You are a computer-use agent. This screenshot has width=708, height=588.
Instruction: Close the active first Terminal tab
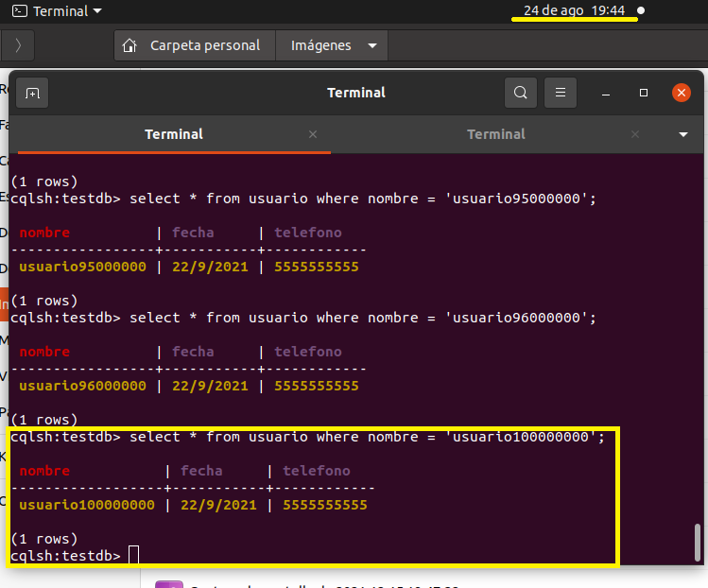pyautogui.click(x=313, y=134)
